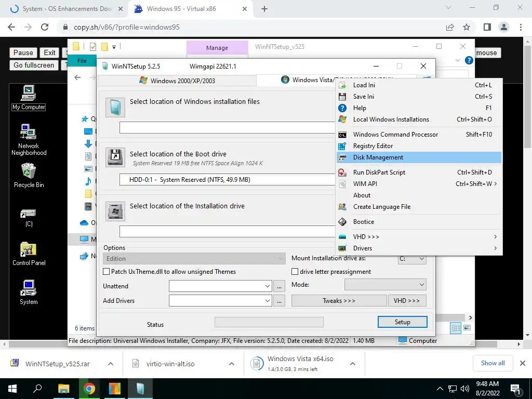Choose About from the menu
This screenshot has height=399, width=532.
419,195
